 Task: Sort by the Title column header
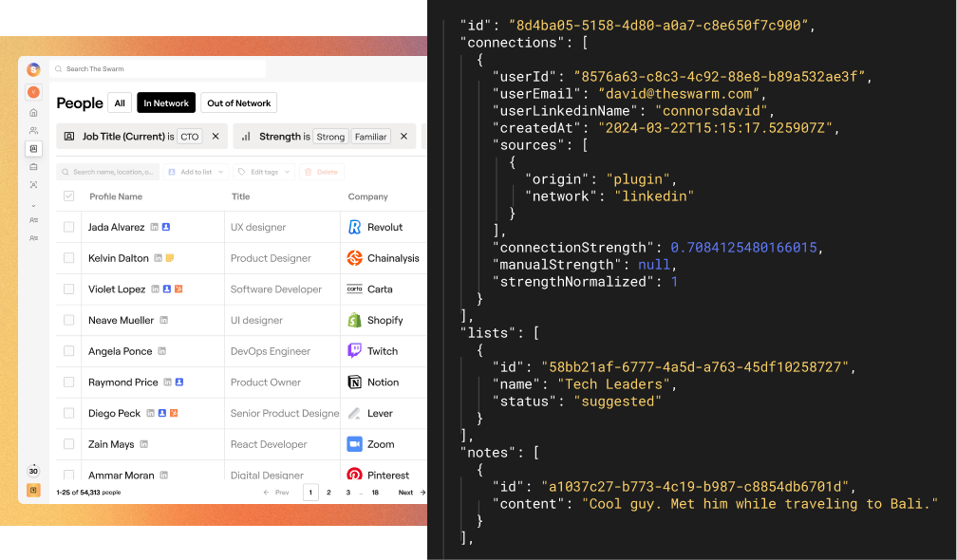click(240, 196)
